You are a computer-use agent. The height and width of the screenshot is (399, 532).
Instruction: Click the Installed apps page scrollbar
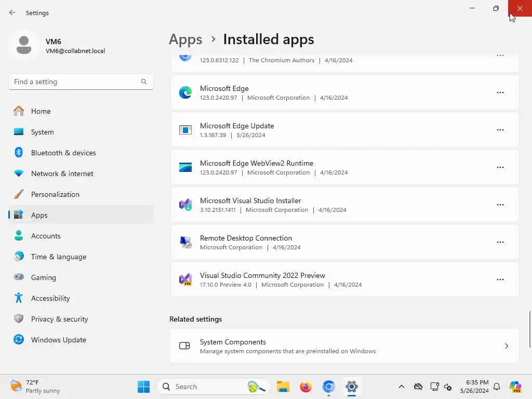tap(529, 329)
